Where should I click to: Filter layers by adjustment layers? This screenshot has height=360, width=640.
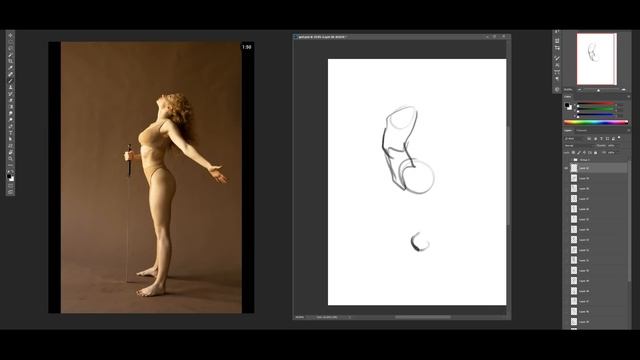(596, 139)
